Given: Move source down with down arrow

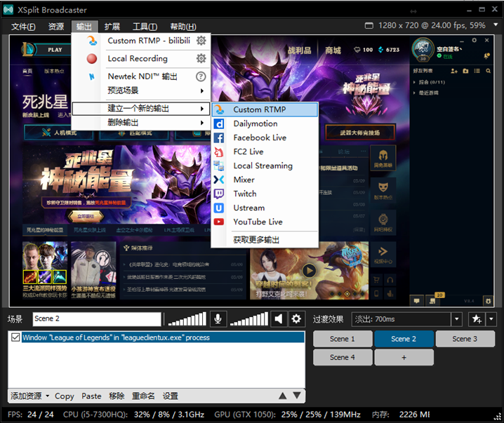Looking at the screenshot, I should tap(297, 396).
